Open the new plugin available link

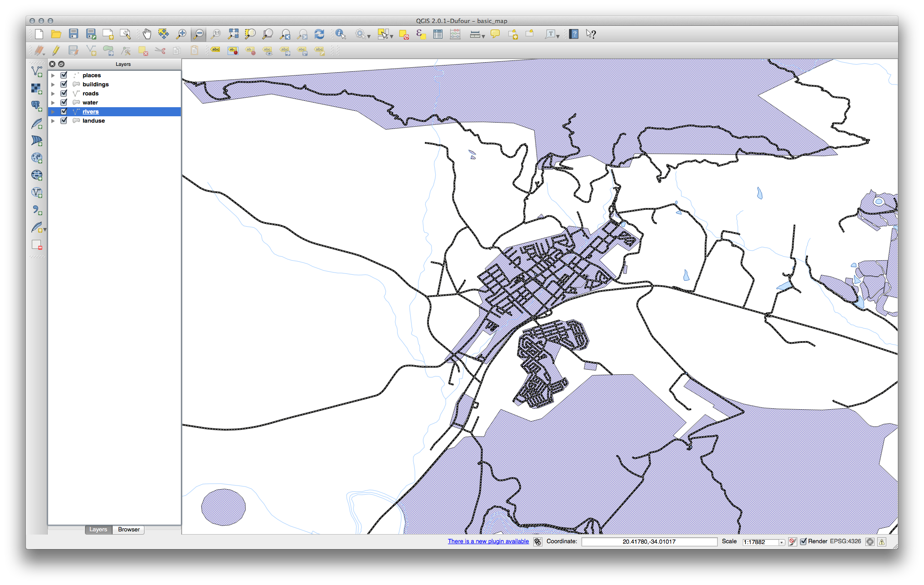pyautogui.click(x=488, y=541)
